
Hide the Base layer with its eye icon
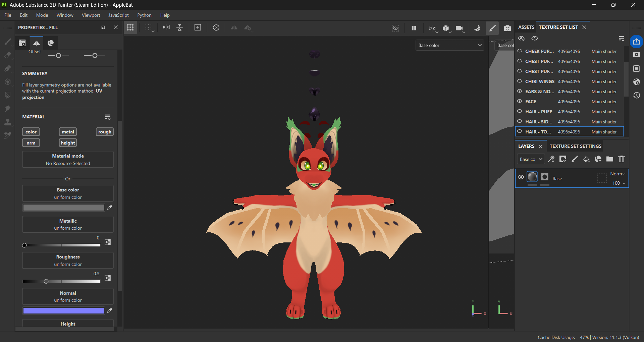[x=521, y=177]
